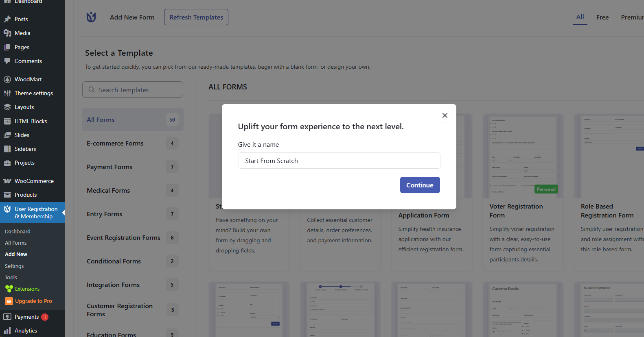
Task: Open the Comments bubble icon
Action: (7, 61)
